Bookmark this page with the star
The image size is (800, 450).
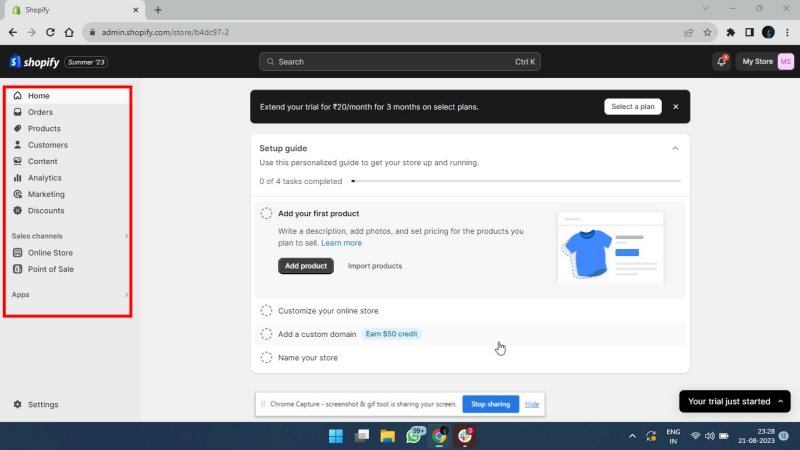pos(707,32)
